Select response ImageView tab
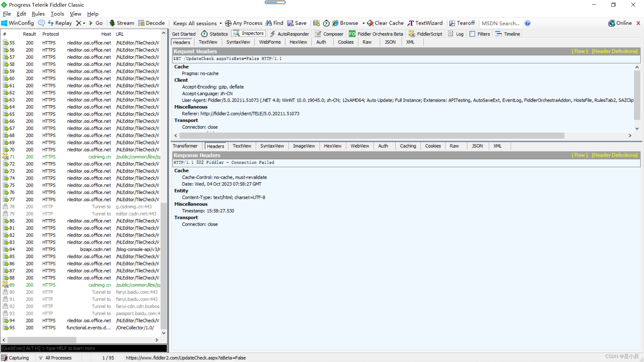The width and height of the screenshot is (644, 362). point(304,146)
